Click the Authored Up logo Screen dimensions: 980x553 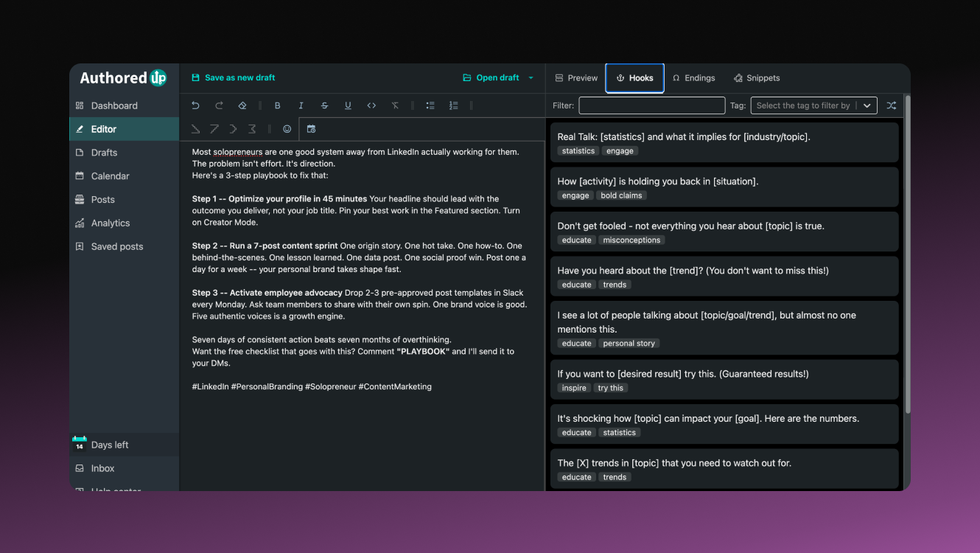pos(124,78)
